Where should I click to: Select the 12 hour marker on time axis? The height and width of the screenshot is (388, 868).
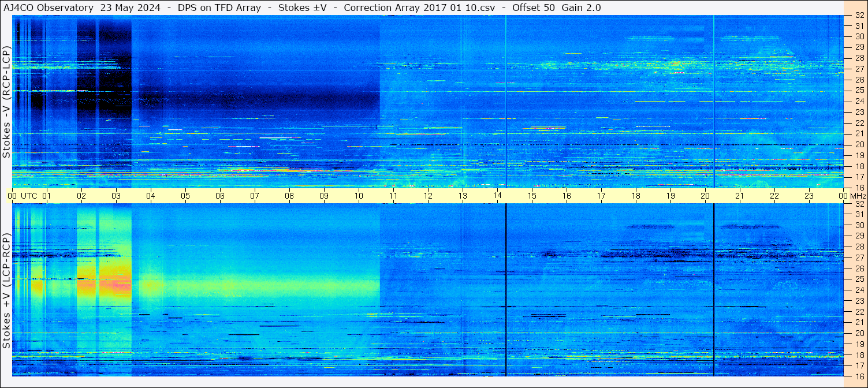coord(428,196)
